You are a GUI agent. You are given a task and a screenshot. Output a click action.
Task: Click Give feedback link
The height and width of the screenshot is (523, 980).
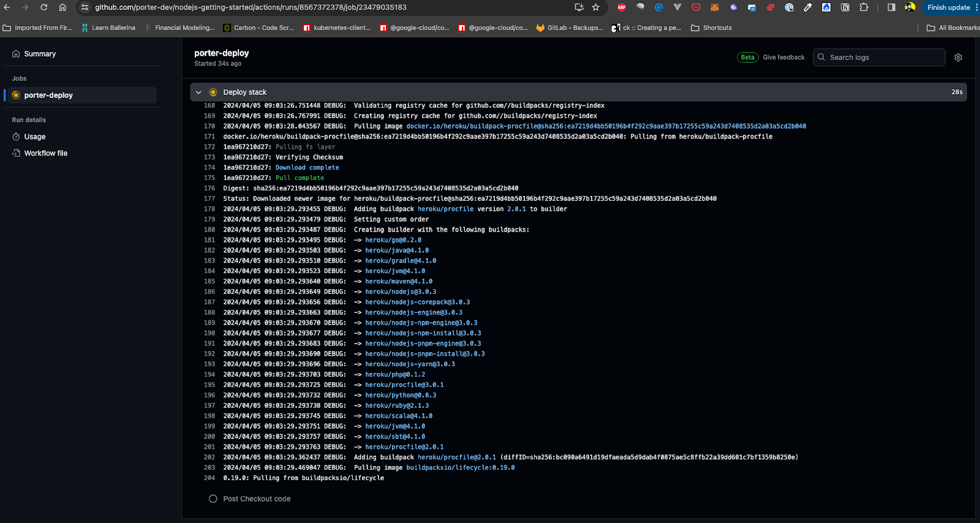(x=783, y=58)
